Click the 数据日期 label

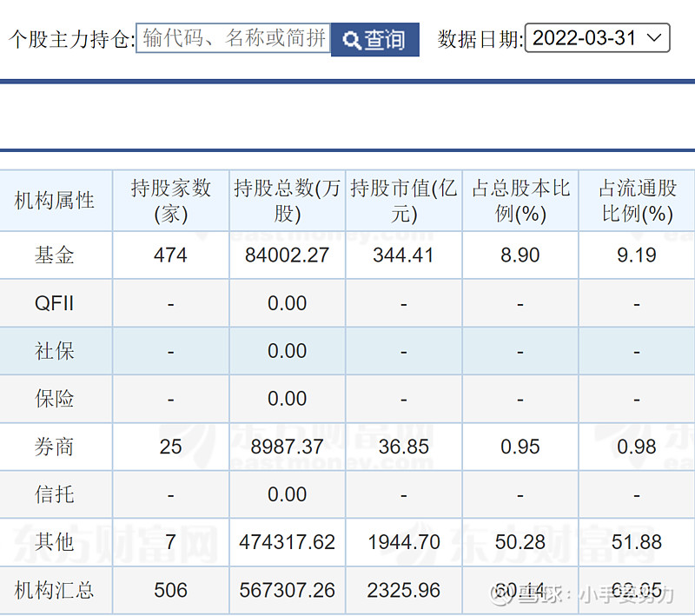480,39
